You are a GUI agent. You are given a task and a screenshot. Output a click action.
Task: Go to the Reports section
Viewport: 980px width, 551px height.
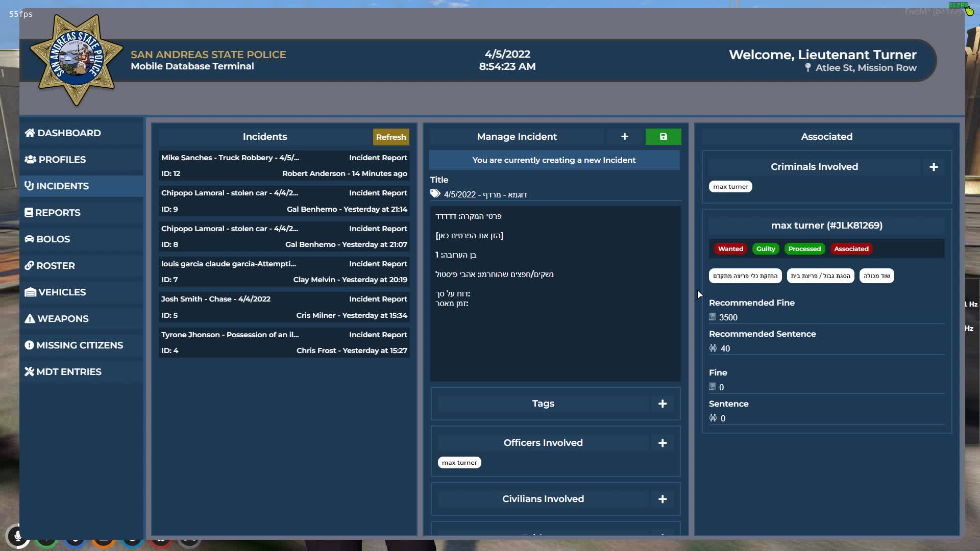click(x=82, y=212)
